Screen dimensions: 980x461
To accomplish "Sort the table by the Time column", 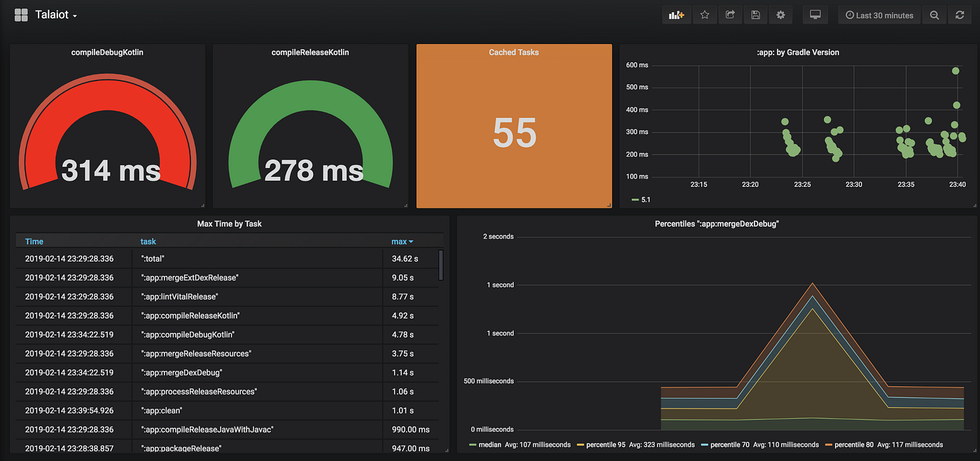I will [x=34, y=241].
